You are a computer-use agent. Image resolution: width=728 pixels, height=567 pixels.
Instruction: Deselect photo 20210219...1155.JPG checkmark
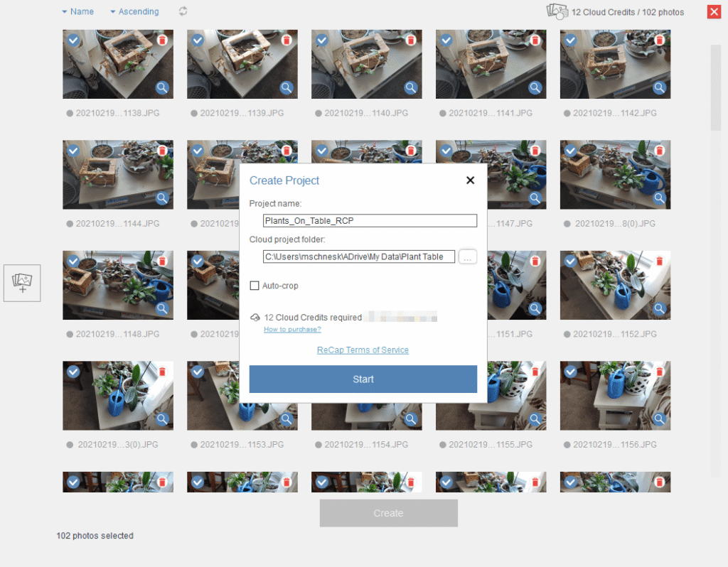(x=446, y=372)
